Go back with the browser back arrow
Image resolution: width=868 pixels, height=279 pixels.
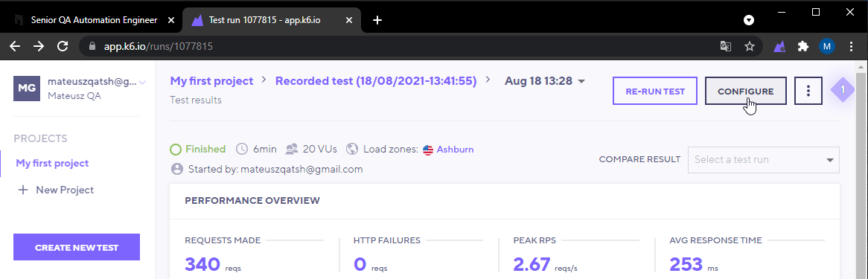(x=15, y=46)
